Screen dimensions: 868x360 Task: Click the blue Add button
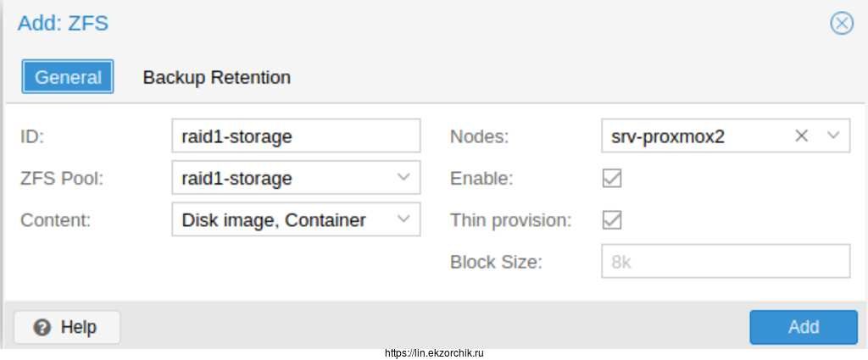[803, 327]
